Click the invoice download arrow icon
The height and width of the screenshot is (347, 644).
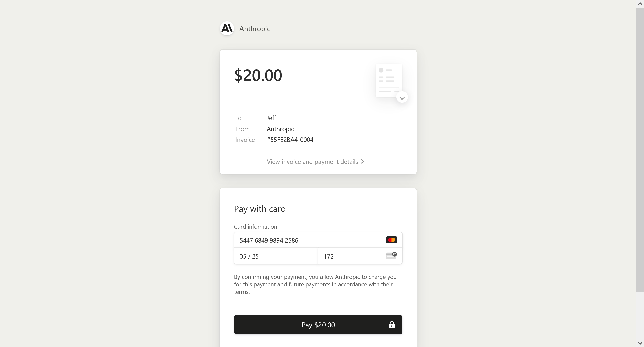pyautogui.click(x=402, y=97)
